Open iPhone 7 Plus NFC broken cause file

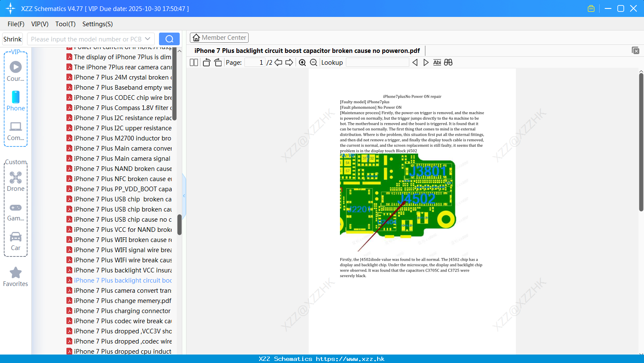point(119,179)
